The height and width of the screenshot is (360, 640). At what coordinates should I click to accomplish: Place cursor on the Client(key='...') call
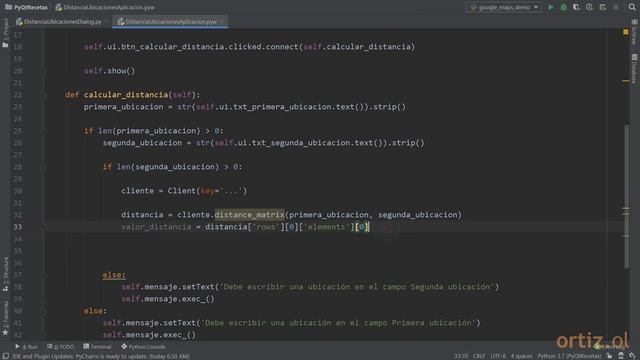207,191
